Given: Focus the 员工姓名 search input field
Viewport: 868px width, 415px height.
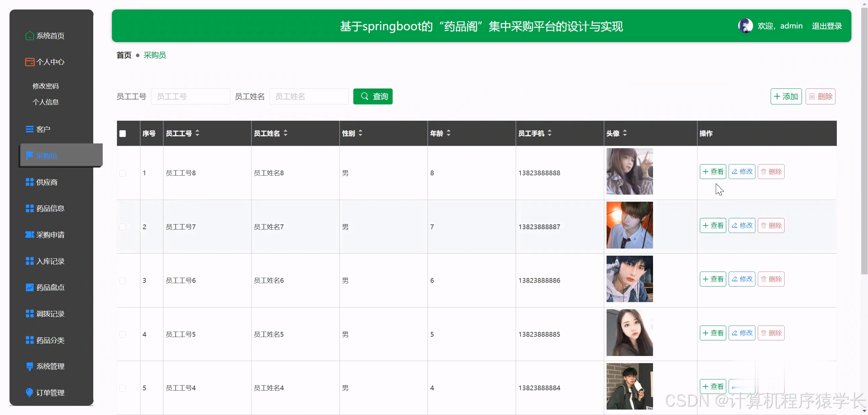Looking at the screenshot, I should click(309, 97).
